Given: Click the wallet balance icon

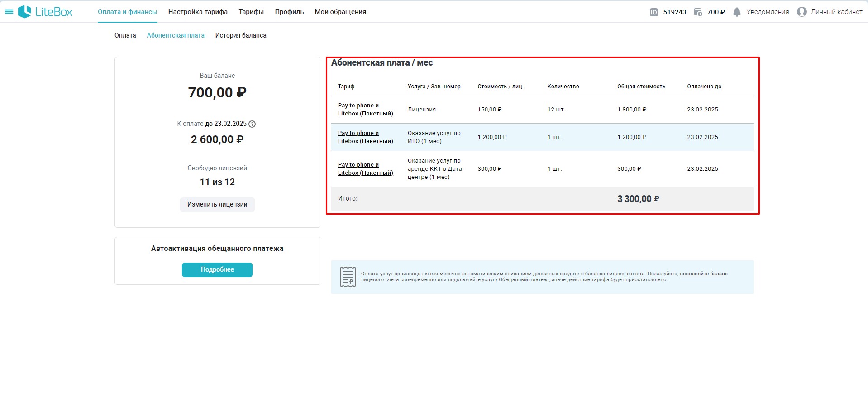Looking at the screenshot, I should (x=698, y=12).
